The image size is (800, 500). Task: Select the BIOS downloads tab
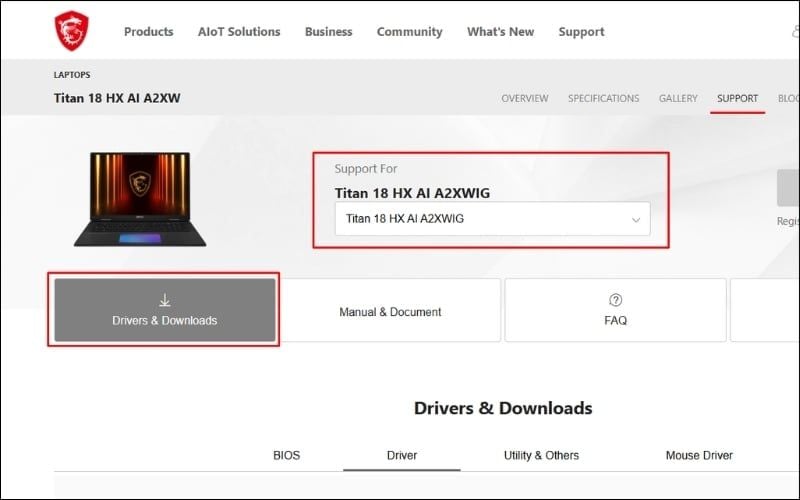click(286, 455)
